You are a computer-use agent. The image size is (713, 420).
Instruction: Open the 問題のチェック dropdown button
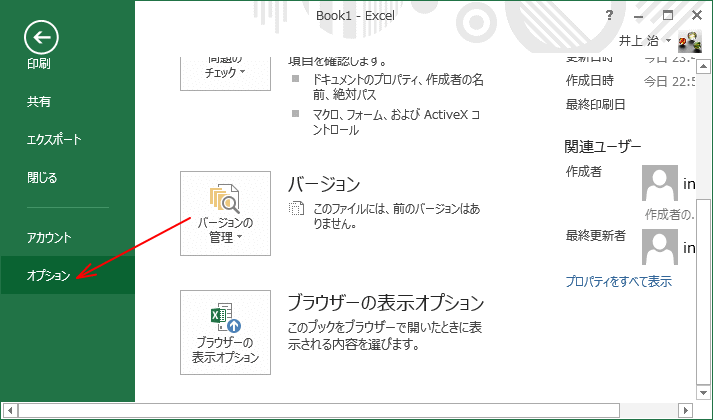226,74
